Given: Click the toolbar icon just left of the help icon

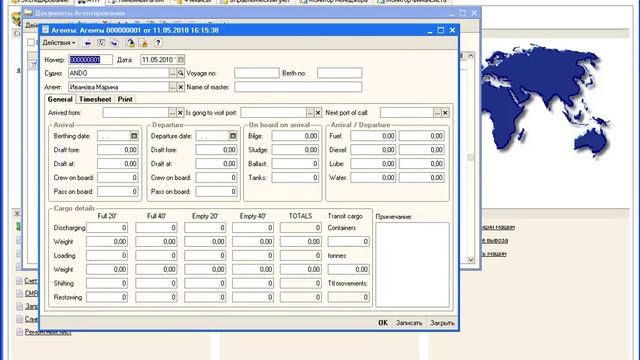Looking at the screenshot, I should point(143,43).
